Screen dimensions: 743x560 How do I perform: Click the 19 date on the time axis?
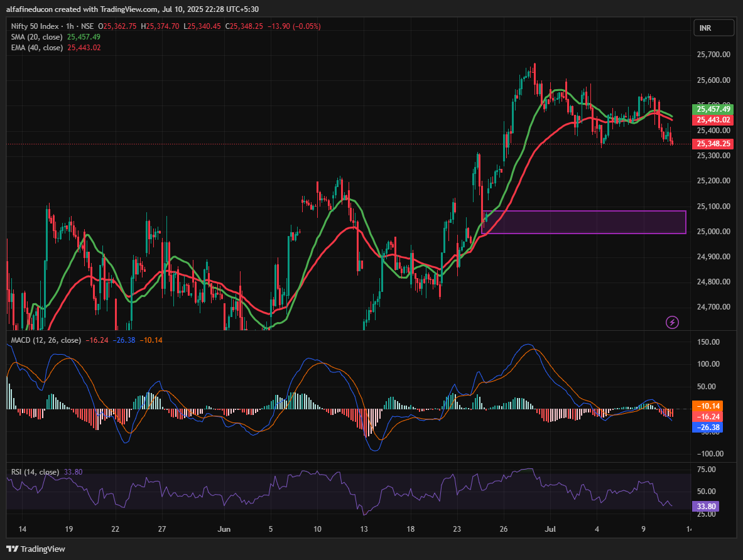point(68,529)
